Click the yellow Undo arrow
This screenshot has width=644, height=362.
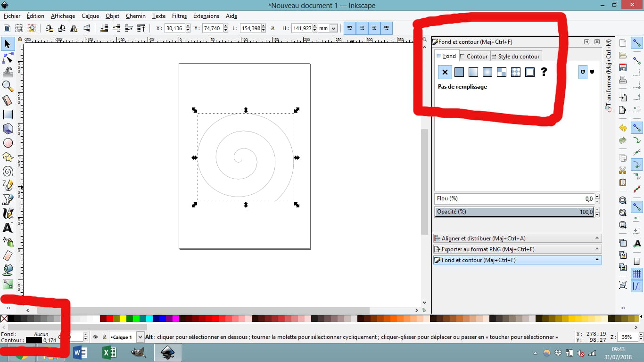[623, 128]
